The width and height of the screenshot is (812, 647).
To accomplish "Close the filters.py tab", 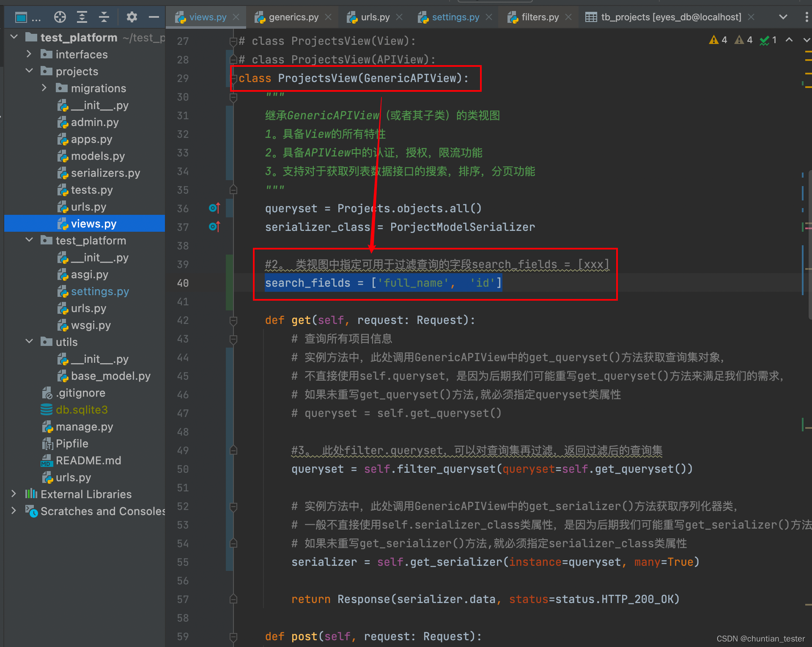I will click(x=568, y=17).
